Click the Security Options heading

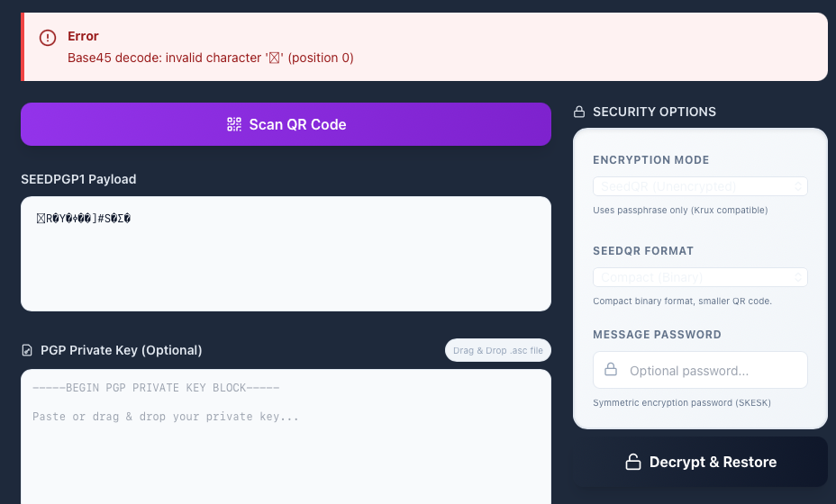(x=654, y=112)
